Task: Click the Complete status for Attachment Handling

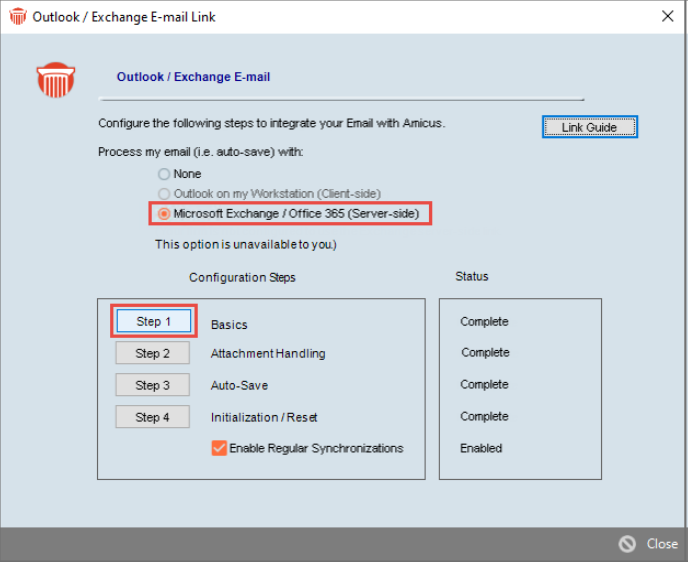Action: (x=485, y=352)
